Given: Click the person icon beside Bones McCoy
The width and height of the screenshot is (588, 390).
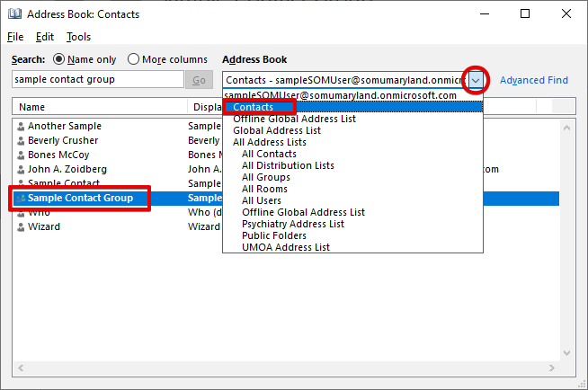Looking at the screenshot, I should pos(21,155).
